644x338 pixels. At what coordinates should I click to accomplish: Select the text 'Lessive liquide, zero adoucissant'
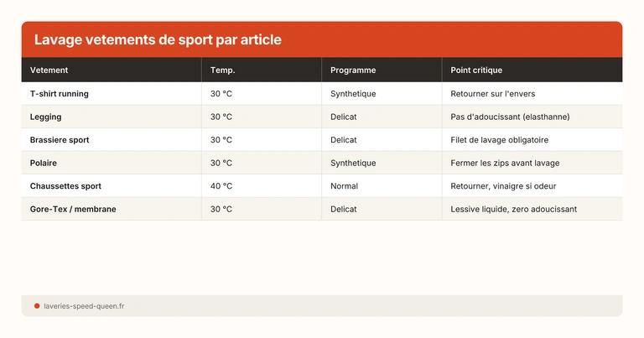tap(513, 209)
